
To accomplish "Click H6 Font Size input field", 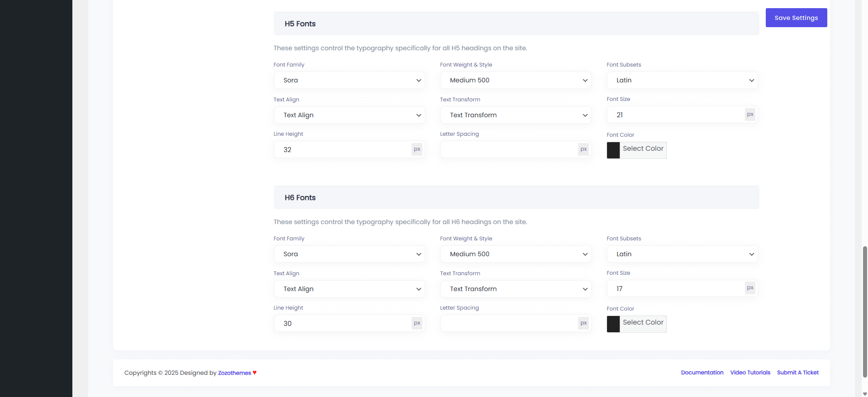I will (676, 289).
